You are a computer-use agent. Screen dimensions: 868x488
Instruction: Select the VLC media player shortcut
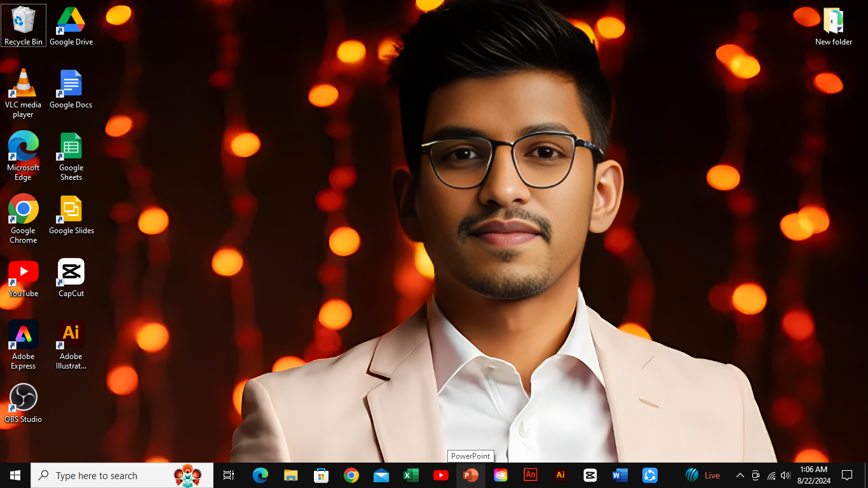(x=24, y=93)
